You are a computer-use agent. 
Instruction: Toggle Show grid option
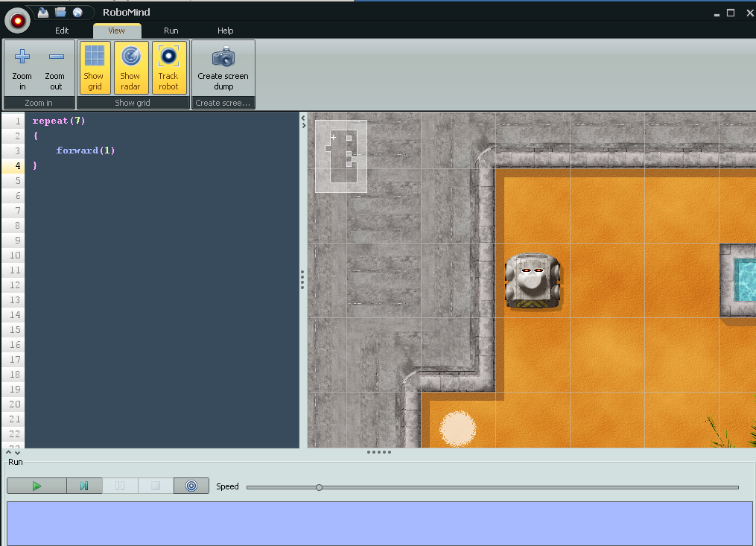coord(95,68)
